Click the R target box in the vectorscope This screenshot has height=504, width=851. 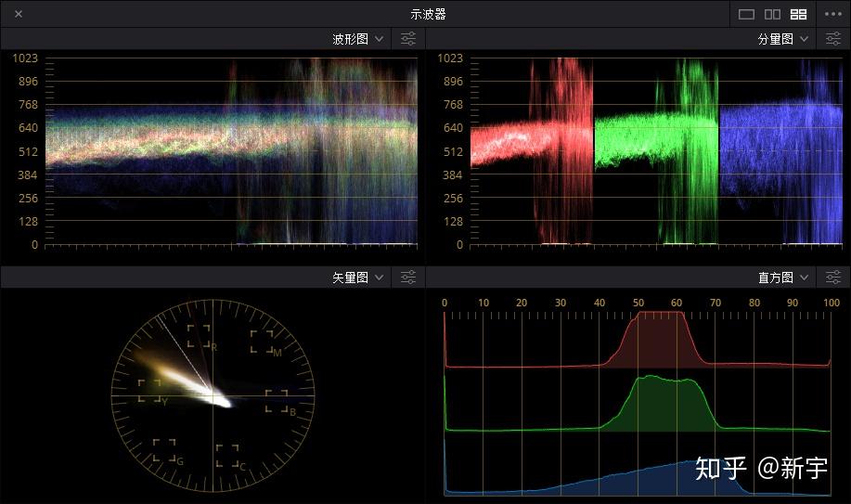tap(199, 336)
